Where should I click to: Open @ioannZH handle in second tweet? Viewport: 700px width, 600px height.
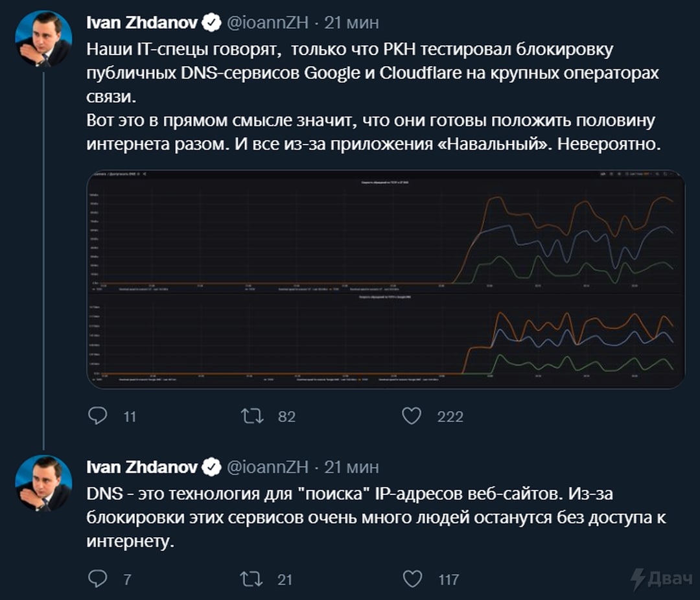(x=268, y=467)
